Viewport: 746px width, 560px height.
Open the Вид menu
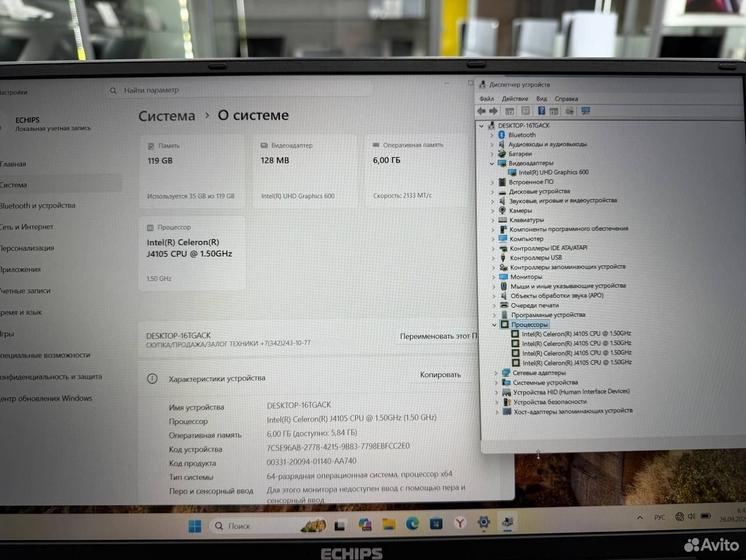click(x=541, y=98)
